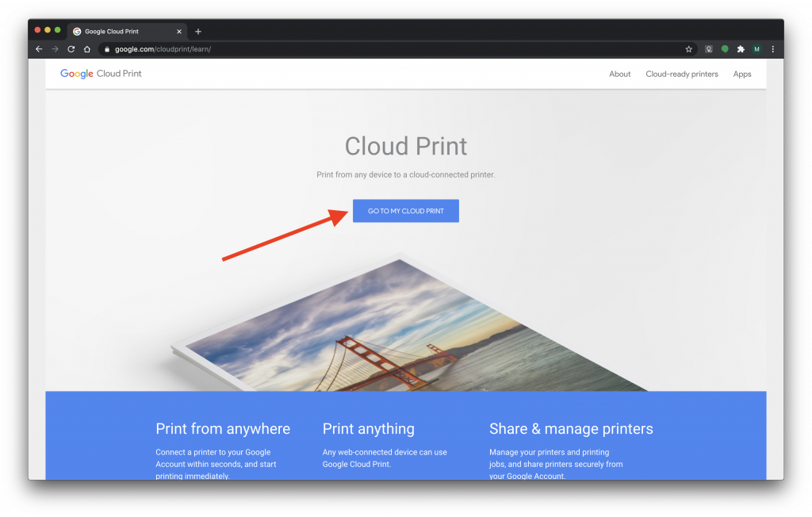Open the home page via house icon
This screenshot has width=812, height=517.
pos(87,49)
